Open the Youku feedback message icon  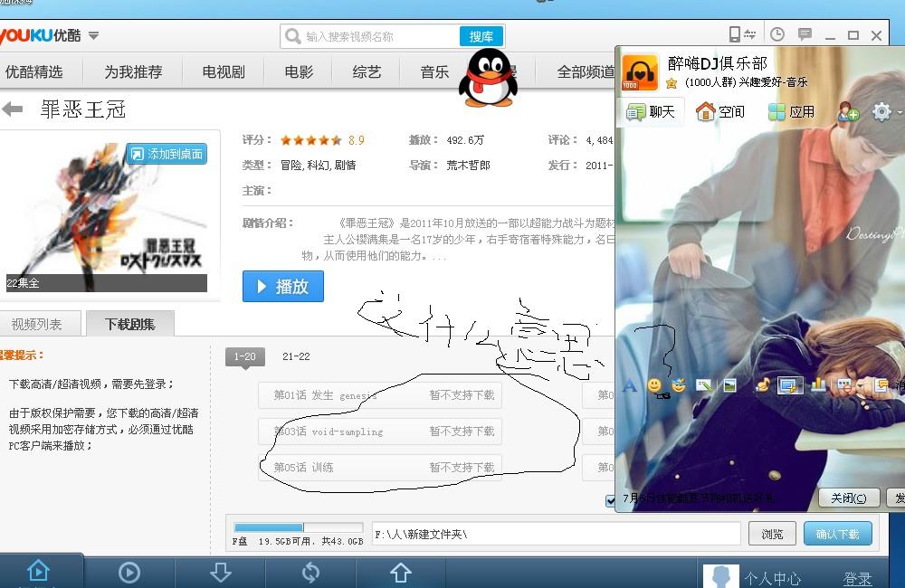pos(805,34)
